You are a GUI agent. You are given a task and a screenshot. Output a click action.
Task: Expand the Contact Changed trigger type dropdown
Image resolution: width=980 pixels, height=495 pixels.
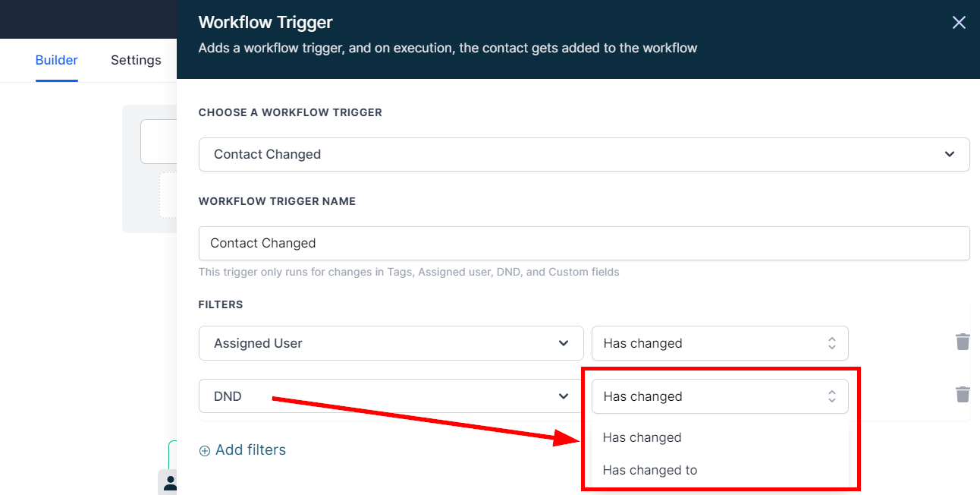click(x=583, y=154)
